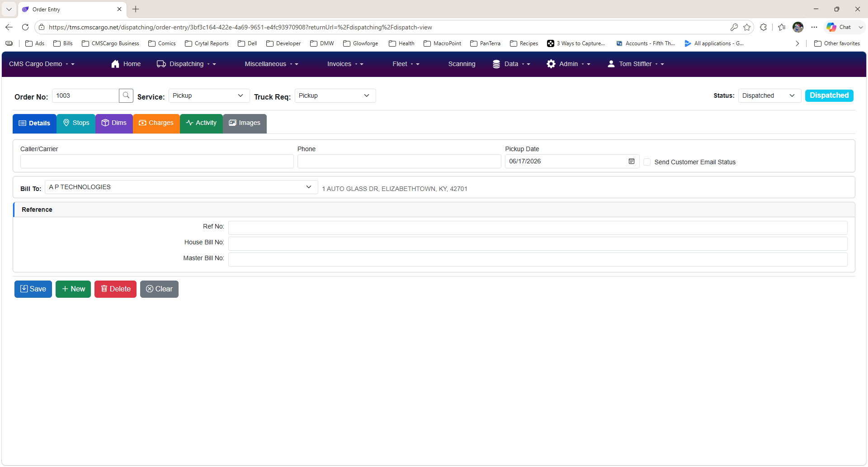This screenshot has height=467, width=868.
Task: Open the Tom Stiffler user menu
Action: click(x=636, y=64)
